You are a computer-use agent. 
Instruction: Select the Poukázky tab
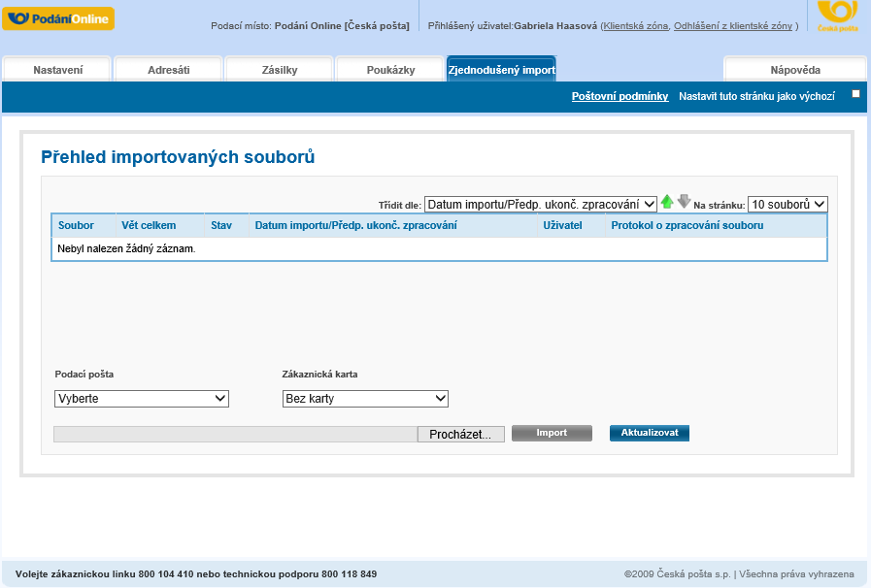(x=390, y=70)
